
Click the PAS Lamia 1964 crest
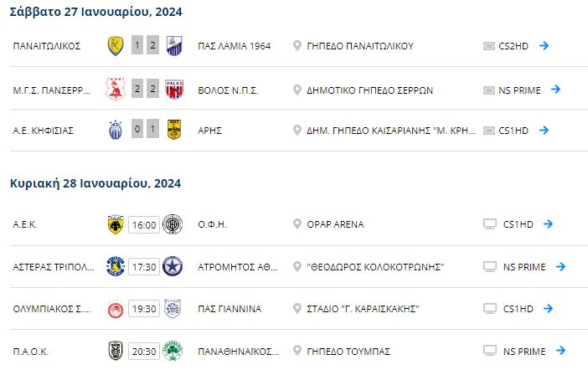click(x=174, y=46)
